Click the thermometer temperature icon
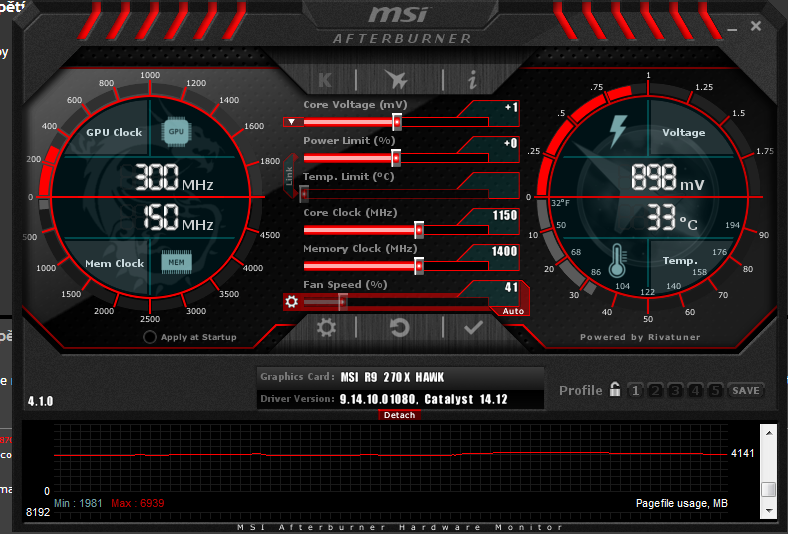 (617, 261)
